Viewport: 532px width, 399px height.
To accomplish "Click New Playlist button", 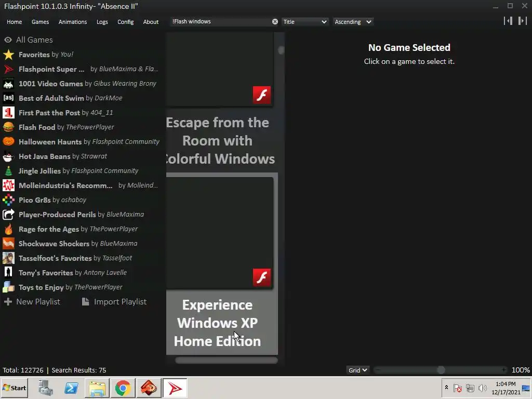I will pos(32,302).
